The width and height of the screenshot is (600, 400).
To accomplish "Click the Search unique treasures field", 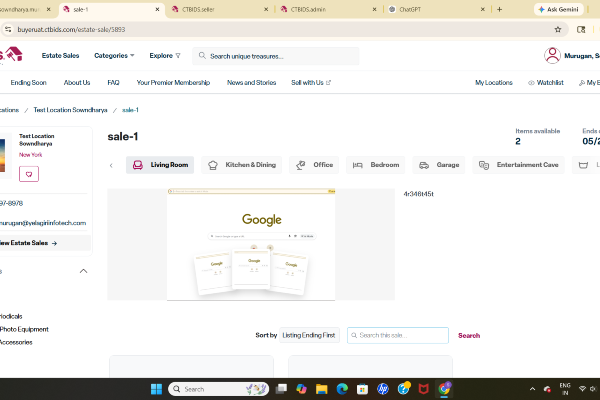I will pos(276,56).
